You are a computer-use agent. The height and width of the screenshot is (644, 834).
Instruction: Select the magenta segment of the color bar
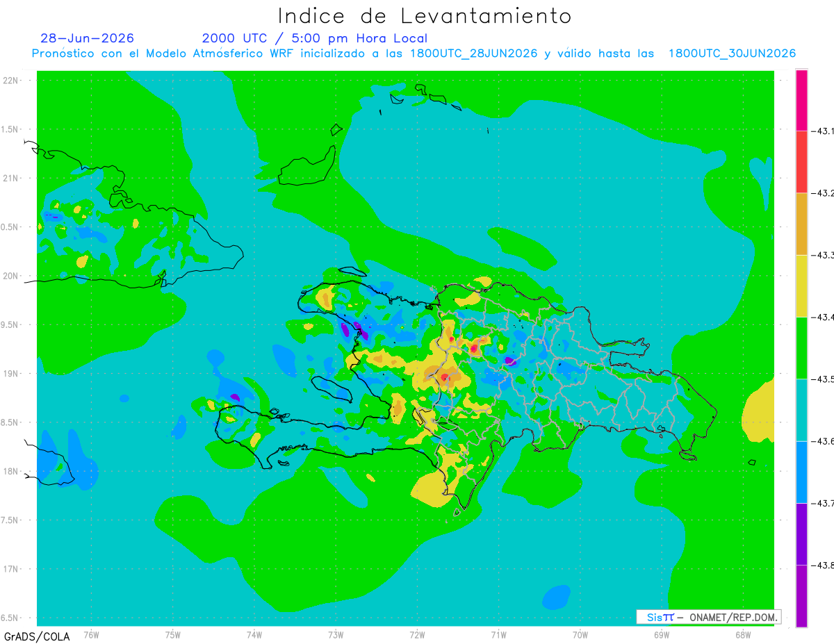[801, 100]
